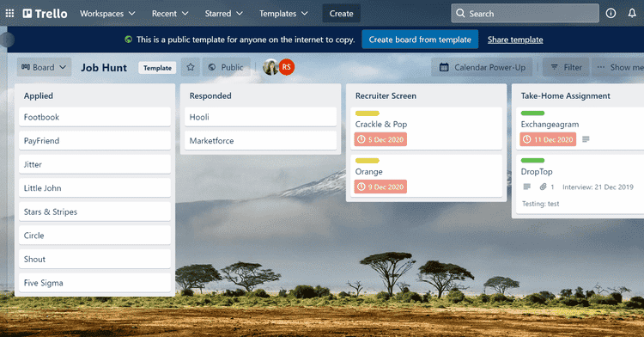Open the notifications bell
Image resolution: width=644 pixels, height=337 pixels.
tap(632, 14)
